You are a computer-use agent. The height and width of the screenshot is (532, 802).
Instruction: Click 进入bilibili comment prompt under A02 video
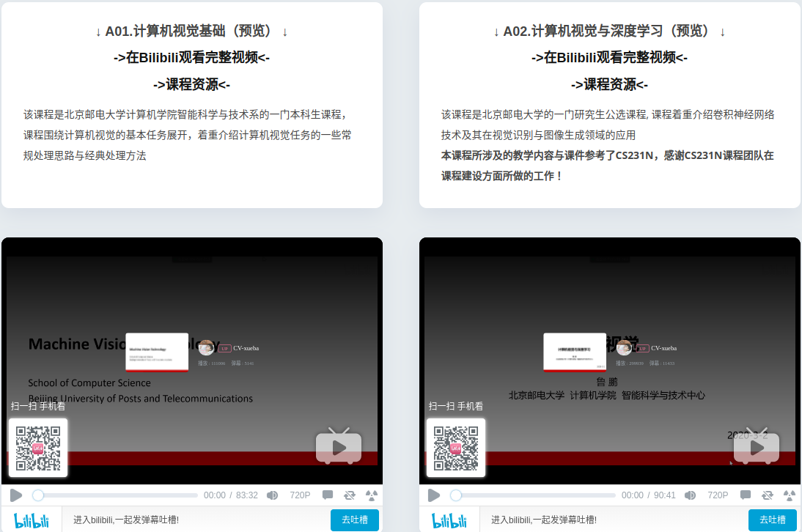[544, 520]
